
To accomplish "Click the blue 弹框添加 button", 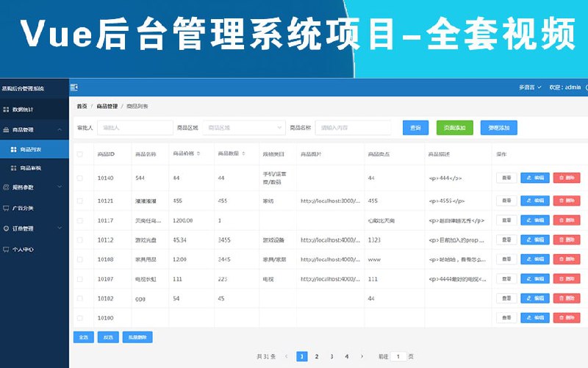I will click(x=499, y=128).
